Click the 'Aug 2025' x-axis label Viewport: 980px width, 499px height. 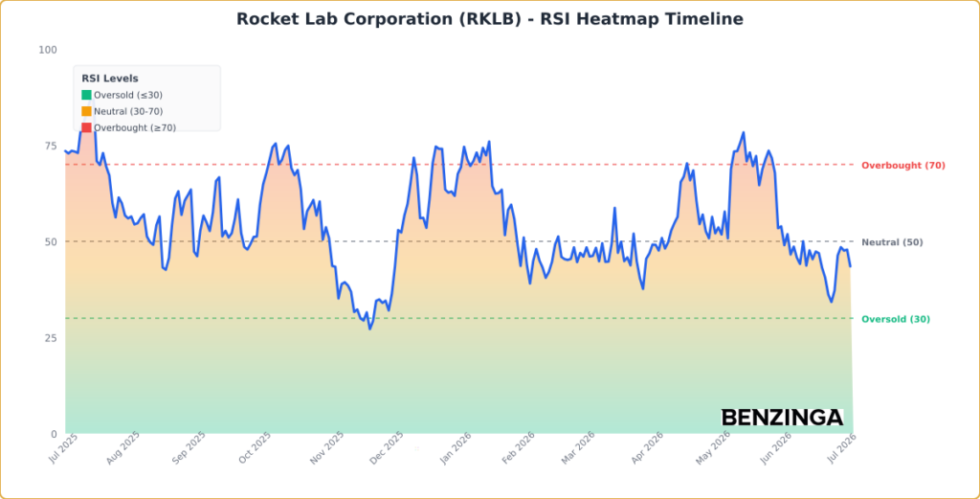(x=123, y=448)
